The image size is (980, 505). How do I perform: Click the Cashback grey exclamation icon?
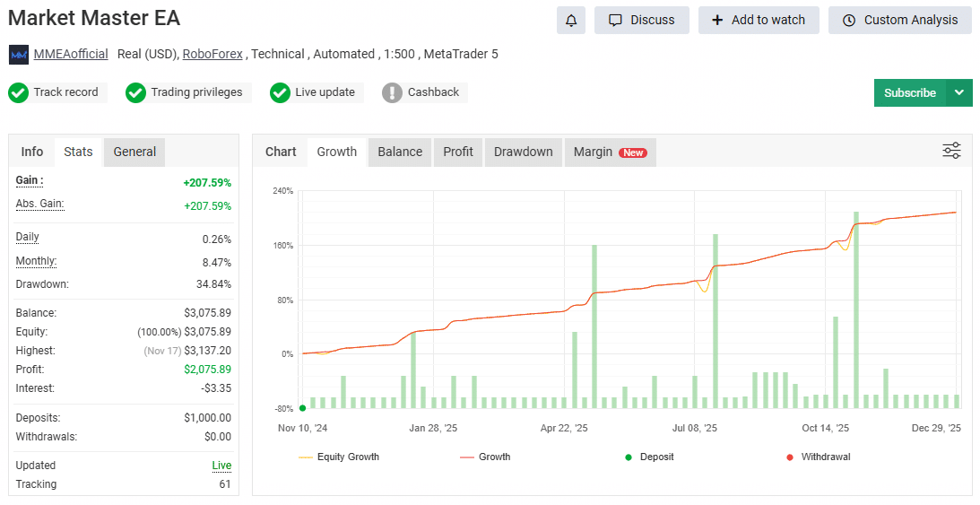(392, 92)
